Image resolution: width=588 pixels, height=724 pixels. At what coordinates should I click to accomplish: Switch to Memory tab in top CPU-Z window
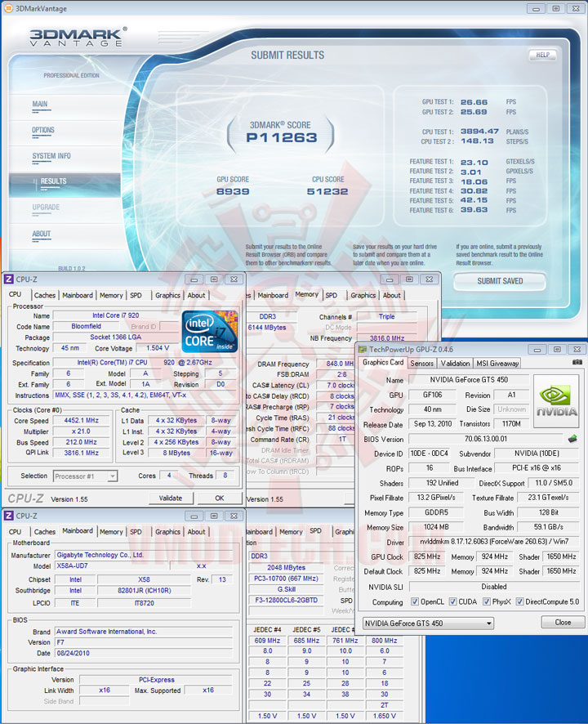pyautogui.click(x=111, y=296)
